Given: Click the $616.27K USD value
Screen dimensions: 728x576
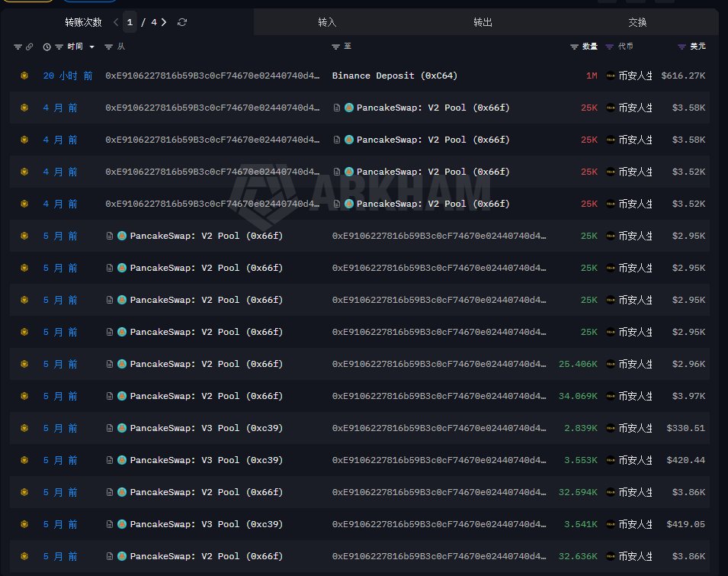Looking at the screenshot, I should click(x=684, y=76).
